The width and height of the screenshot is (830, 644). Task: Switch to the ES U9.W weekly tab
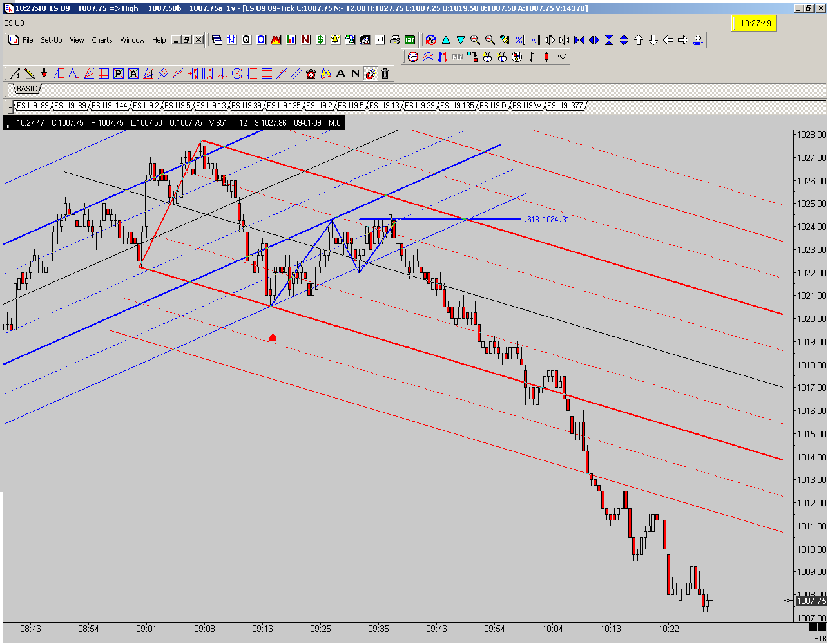tap(528, 106)
